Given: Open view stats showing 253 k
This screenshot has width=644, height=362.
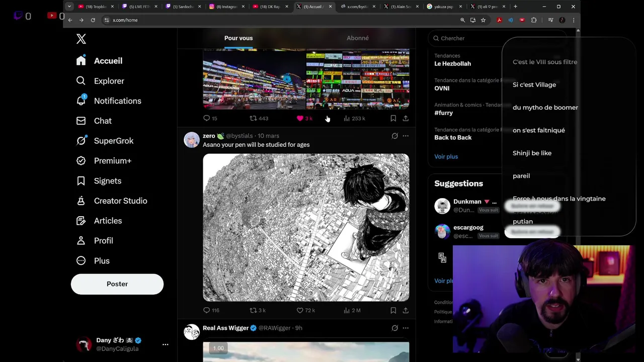Looking at the screenshot, I should coord(354,118).
